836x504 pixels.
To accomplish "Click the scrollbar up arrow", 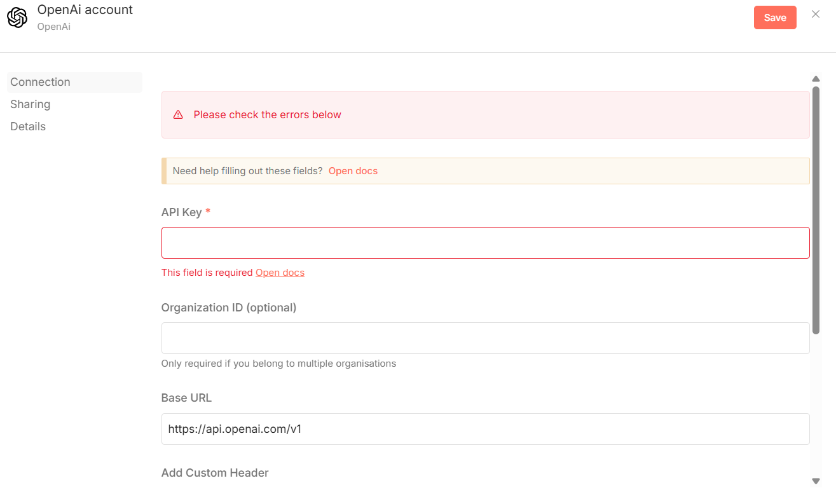I will pyautogui.click(x=816, y=79).
